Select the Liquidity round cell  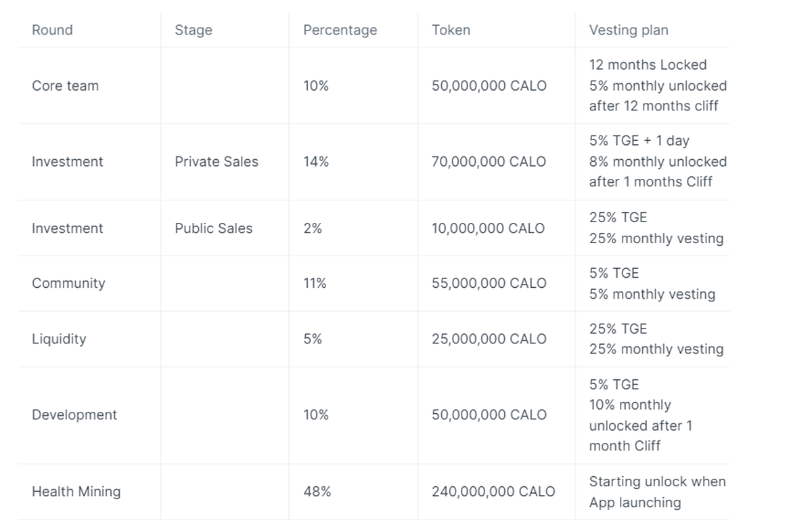click(x=59, y=339)
